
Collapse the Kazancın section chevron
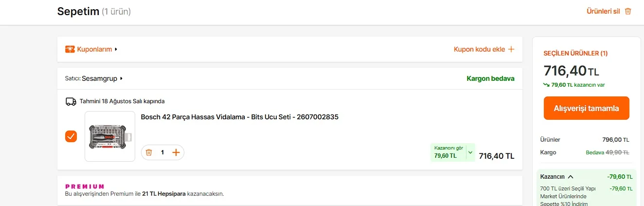click(x=571, y=177)
